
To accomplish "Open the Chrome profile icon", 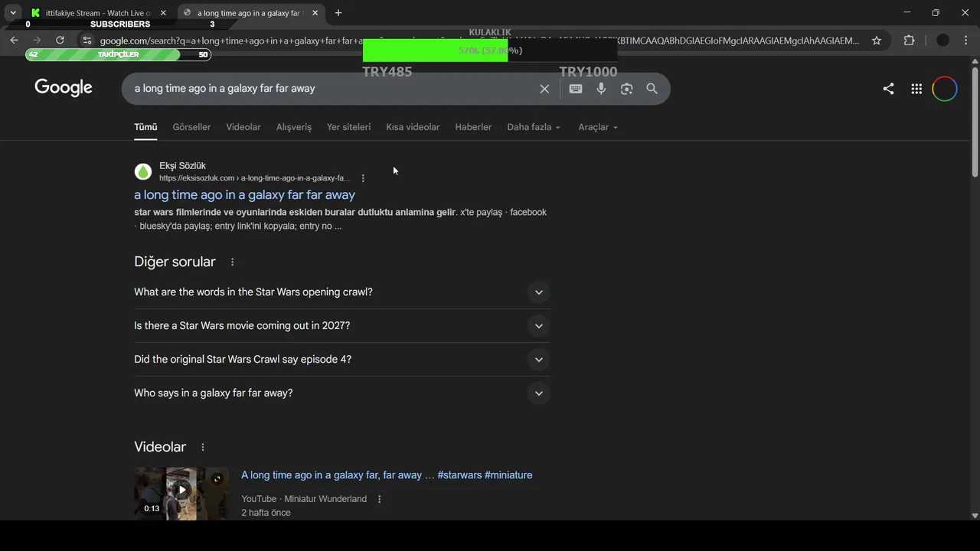I will coord(942,41).
